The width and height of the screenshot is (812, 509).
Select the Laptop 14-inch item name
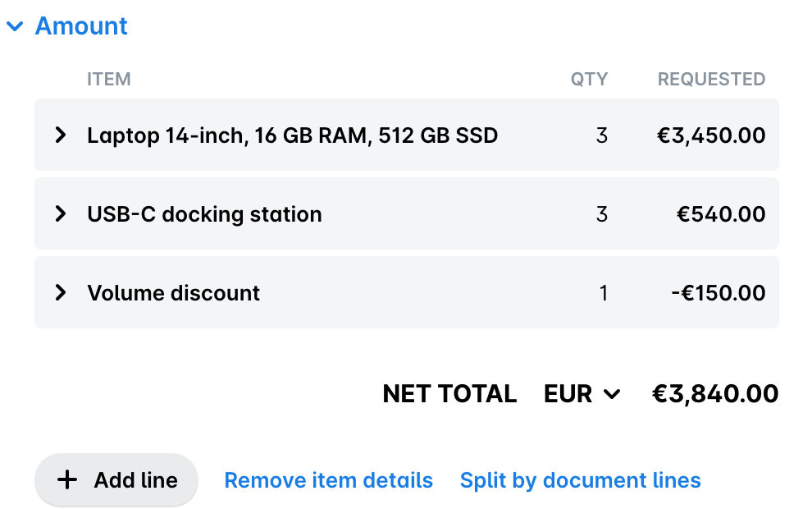(x=293, y=135)
